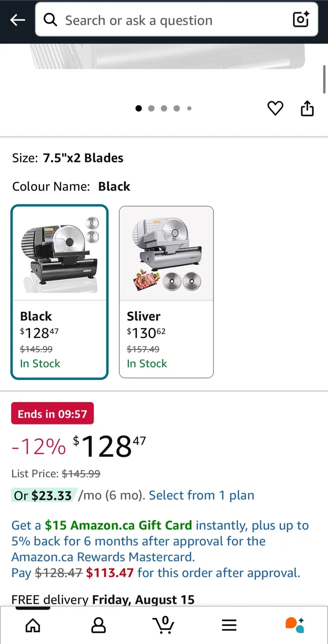Open the Home tab in bottom navigation

[x=33, y=625]
